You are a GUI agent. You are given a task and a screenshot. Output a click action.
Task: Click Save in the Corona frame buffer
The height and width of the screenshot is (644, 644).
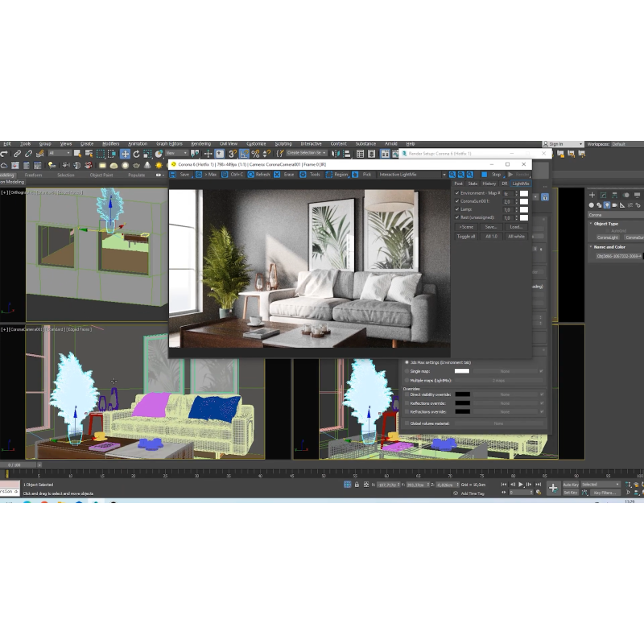[184, 174]
